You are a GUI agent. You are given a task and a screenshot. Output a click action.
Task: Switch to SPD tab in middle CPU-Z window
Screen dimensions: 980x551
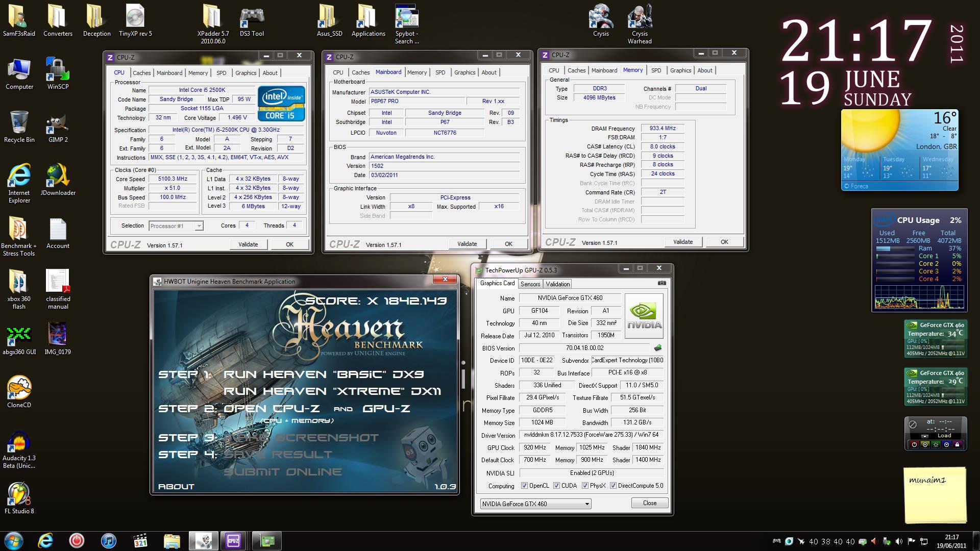440,72
